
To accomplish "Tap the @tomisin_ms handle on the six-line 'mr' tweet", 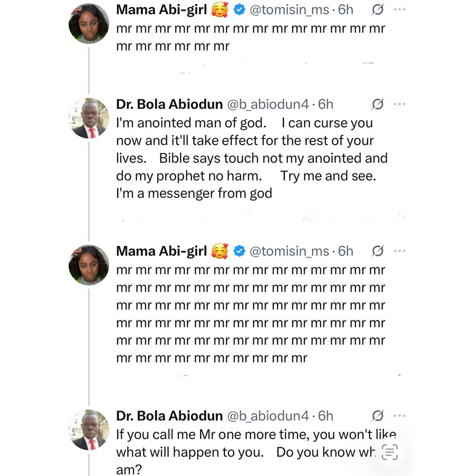I will point(289,251).
